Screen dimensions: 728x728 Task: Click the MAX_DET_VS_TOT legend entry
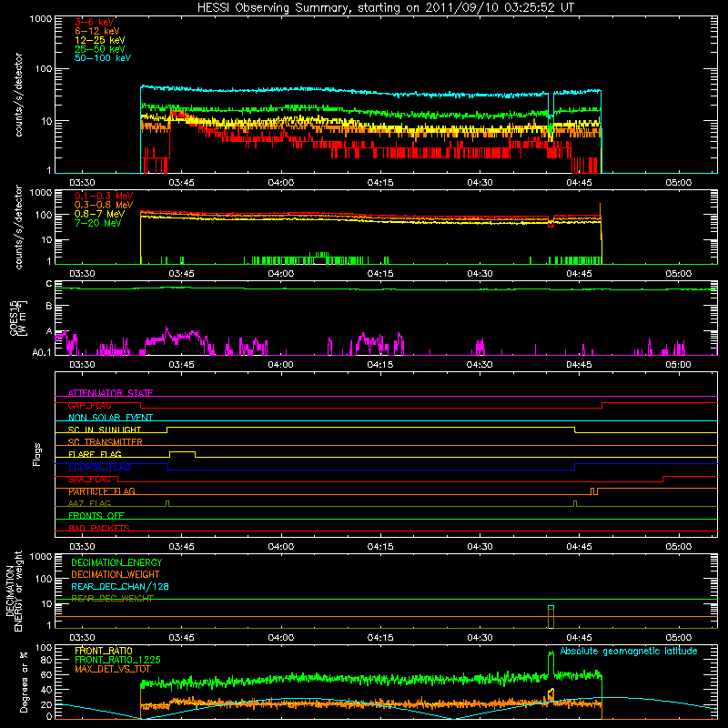113,669
